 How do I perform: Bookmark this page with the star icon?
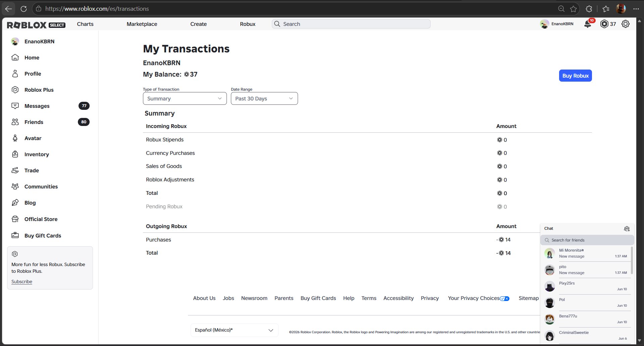click(x=574, y=9)
